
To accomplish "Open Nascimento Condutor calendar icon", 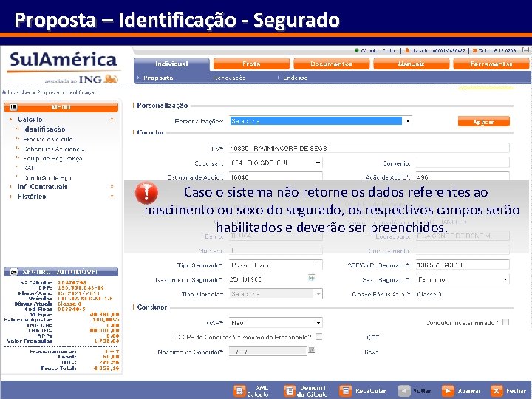I will click(x=312, y=349).
